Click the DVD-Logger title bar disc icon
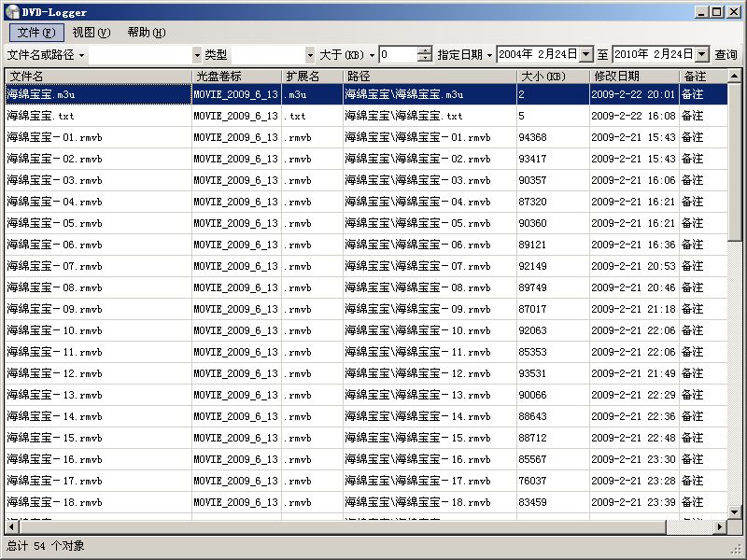 click(12, 12)
